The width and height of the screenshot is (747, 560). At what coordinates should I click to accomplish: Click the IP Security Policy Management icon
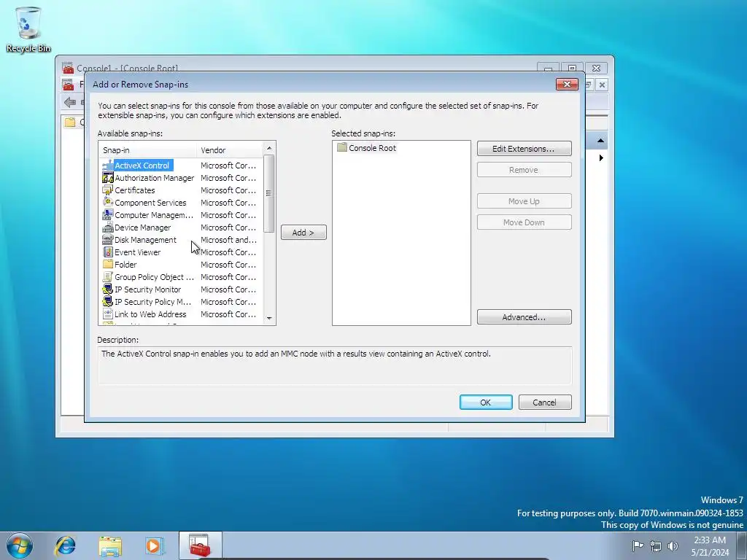tap(108, 301)
